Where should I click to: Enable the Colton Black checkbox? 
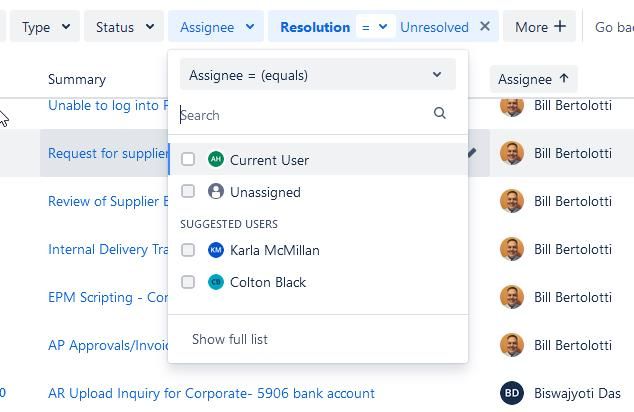pyautogui.click(x=188, y=282)
